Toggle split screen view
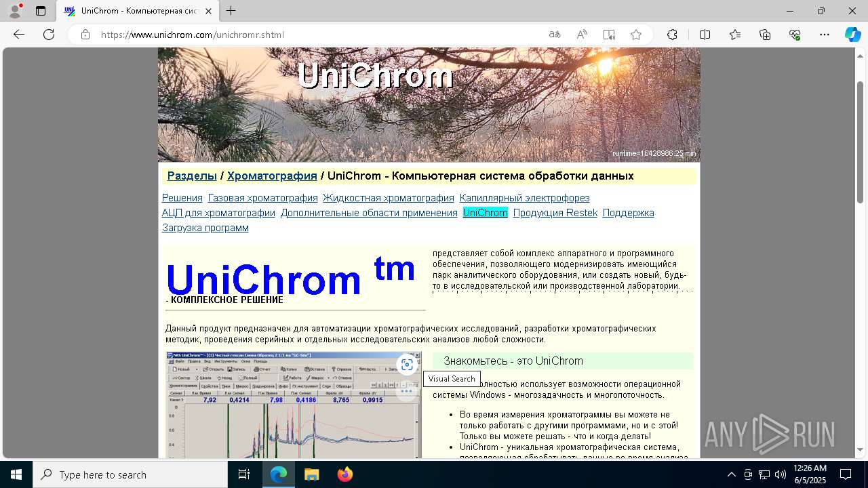The width and height of the screenshot is (868, 488). [x=705, y=35]
